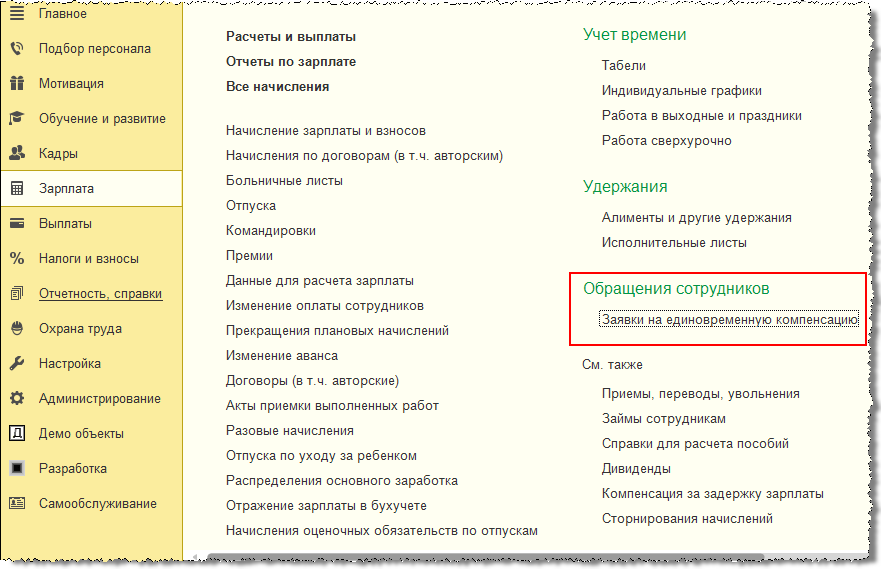Image resolution: width=881 pixels, height=569 pixels.
Task: Open Начисления оценочных обязательств по отпускам
Action: coord(382,531)
